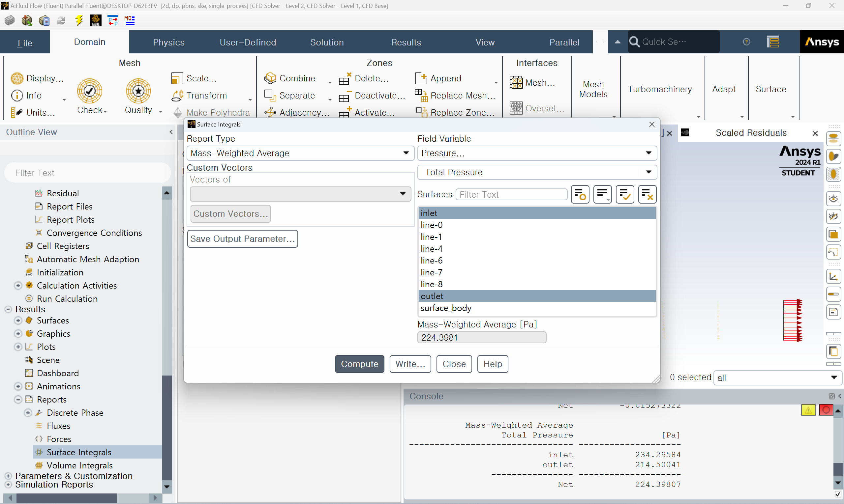
Task: Click the surface filter toggle-tree icon
Action: click(580, 195)
